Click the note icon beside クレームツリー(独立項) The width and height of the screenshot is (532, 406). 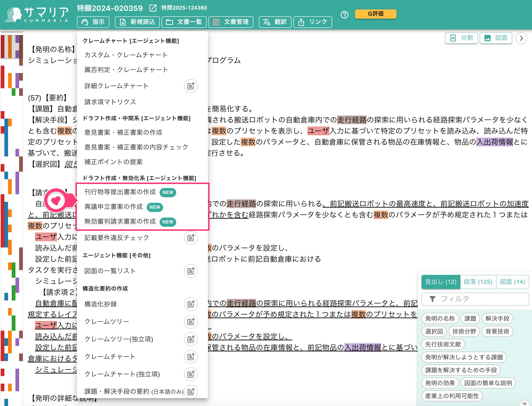tap(191, 339)
